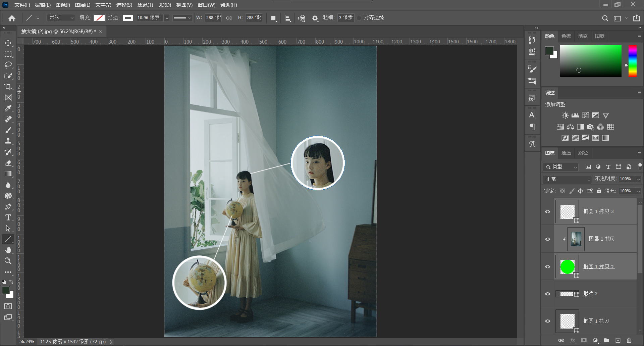
Task: Open path arrangement options
Action: [301, 18]
